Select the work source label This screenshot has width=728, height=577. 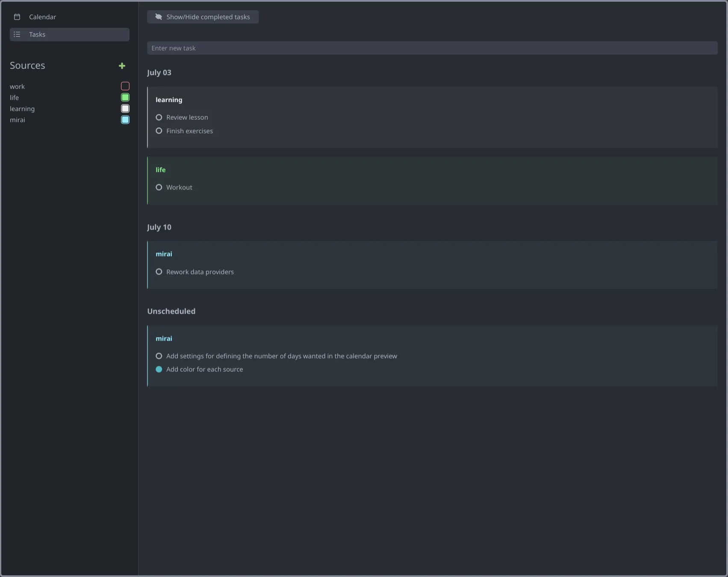click(x=18, y=86)
